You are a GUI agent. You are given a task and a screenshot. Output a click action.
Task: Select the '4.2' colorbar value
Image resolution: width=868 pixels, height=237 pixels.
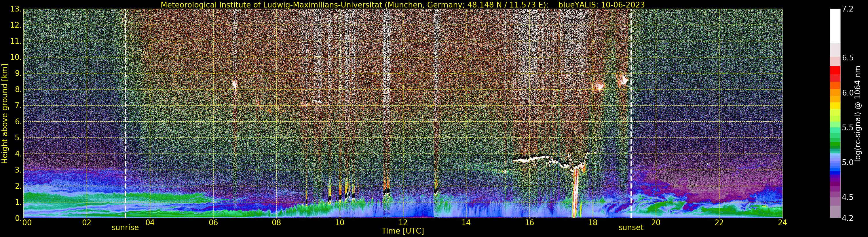click(848, 218)
